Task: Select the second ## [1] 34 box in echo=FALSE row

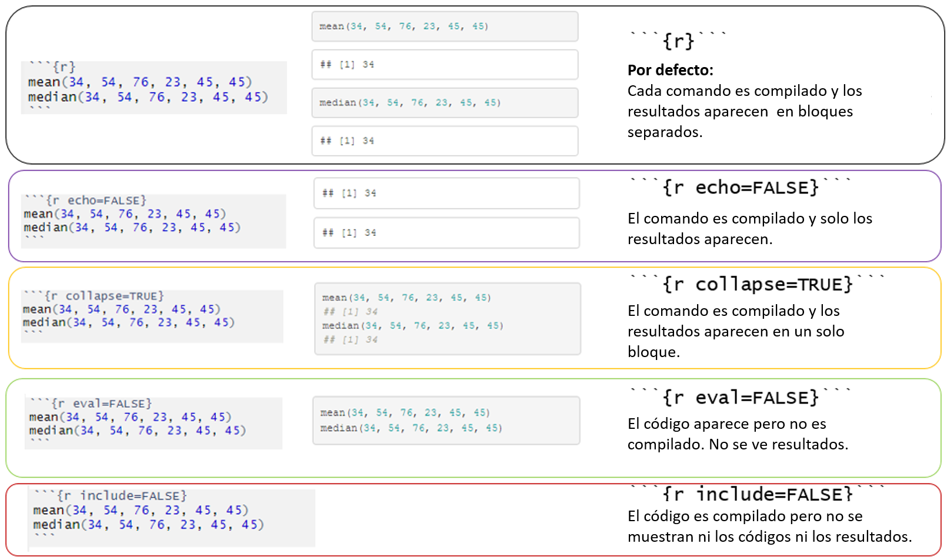Action: [447, 233]
